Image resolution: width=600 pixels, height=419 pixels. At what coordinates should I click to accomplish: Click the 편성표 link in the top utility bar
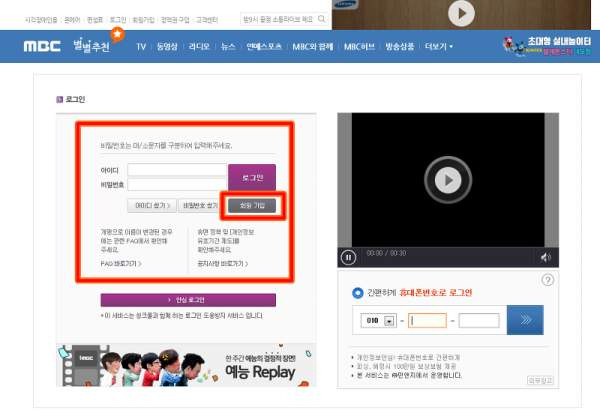(95, 20)
